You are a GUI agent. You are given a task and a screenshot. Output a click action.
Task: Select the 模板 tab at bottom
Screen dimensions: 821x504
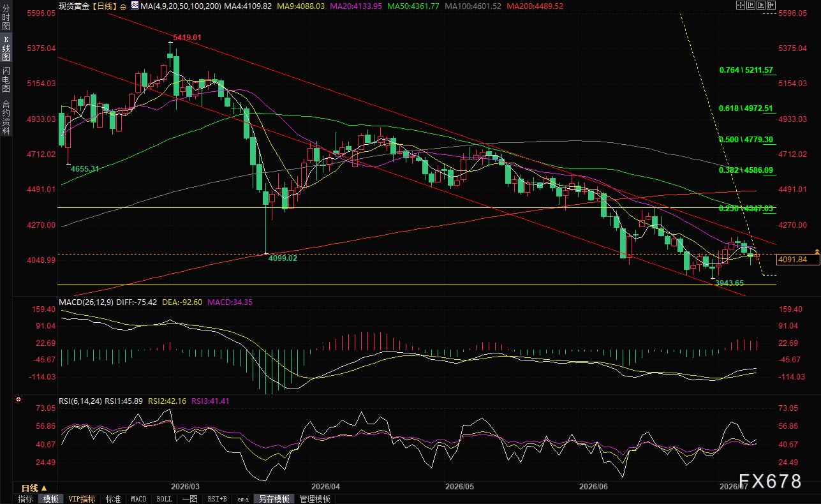50,499
